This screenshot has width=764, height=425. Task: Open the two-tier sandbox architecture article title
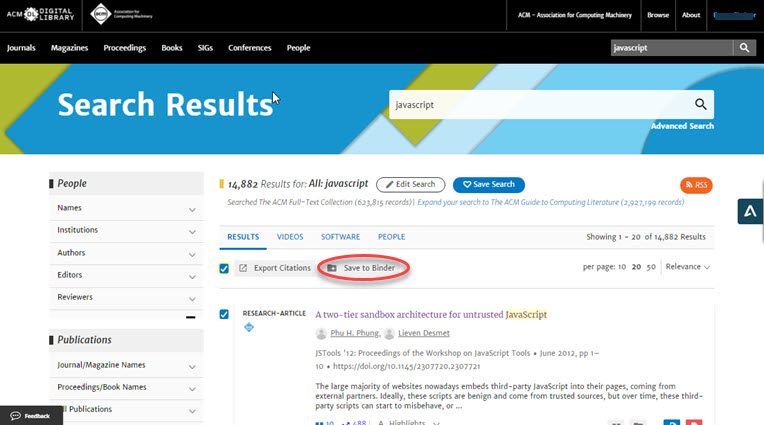click(431, 315)
